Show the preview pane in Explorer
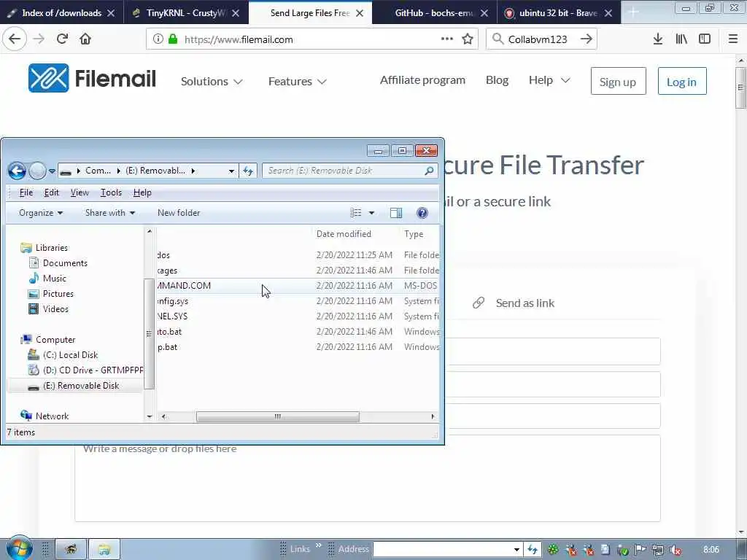Viewport: 747px width, 560px height. click(396, 213)
